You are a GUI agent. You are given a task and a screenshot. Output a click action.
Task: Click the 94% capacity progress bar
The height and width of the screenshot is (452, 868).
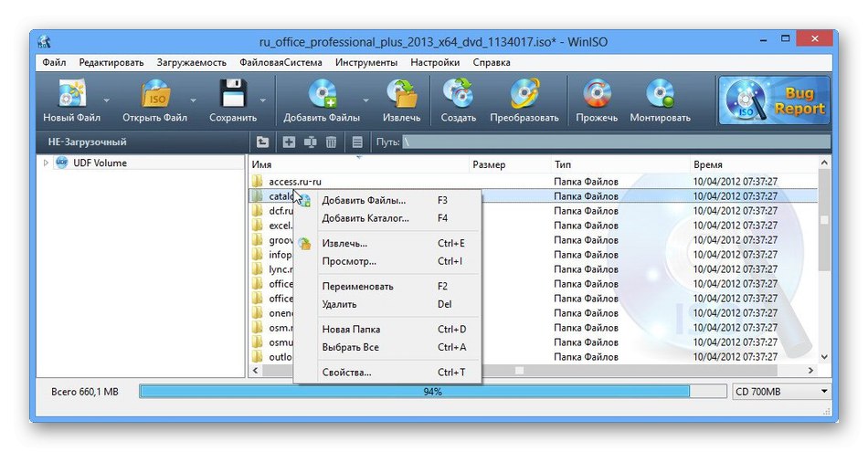[432, 391]
